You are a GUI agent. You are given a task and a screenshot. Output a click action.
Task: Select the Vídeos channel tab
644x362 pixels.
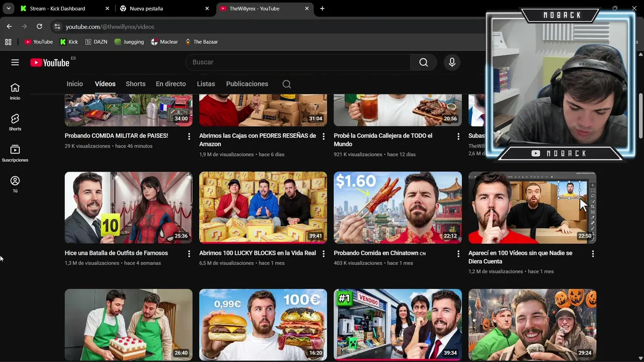pyautogui.click(x=105, y=84)
